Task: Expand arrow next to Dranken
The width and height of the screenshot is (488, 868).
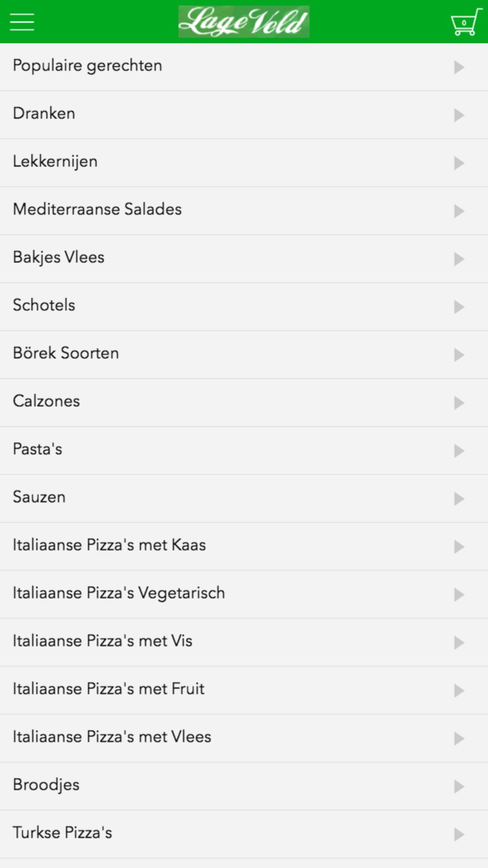Action: pyautogui.click(x=459, y=115)
